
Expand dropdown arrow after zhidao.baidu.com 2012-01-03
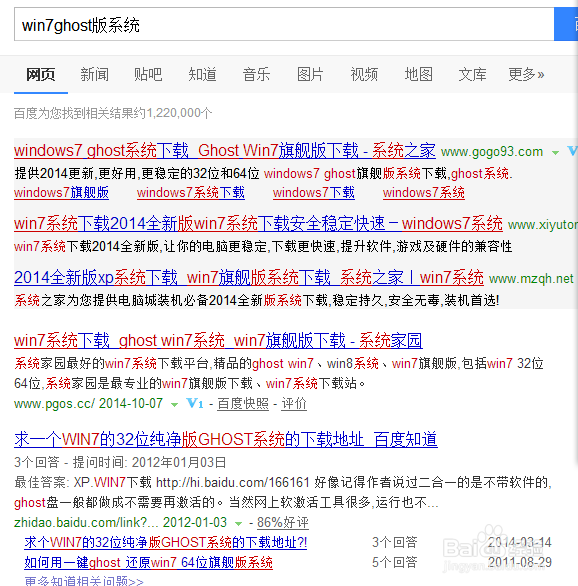pos(238,524)
